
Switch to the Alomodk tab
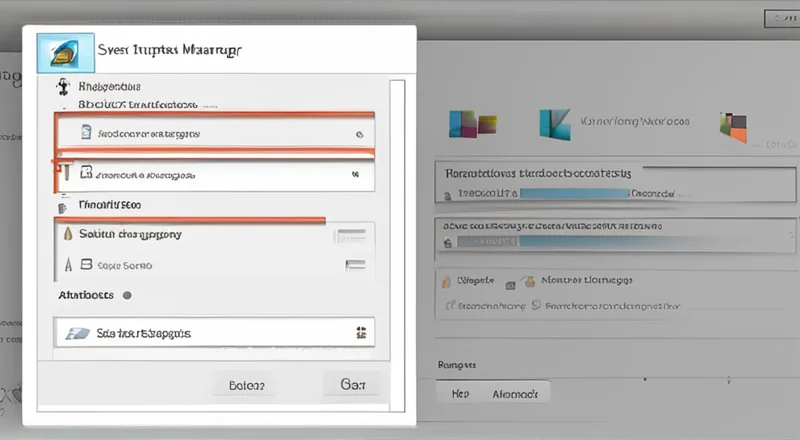(516, 394)
